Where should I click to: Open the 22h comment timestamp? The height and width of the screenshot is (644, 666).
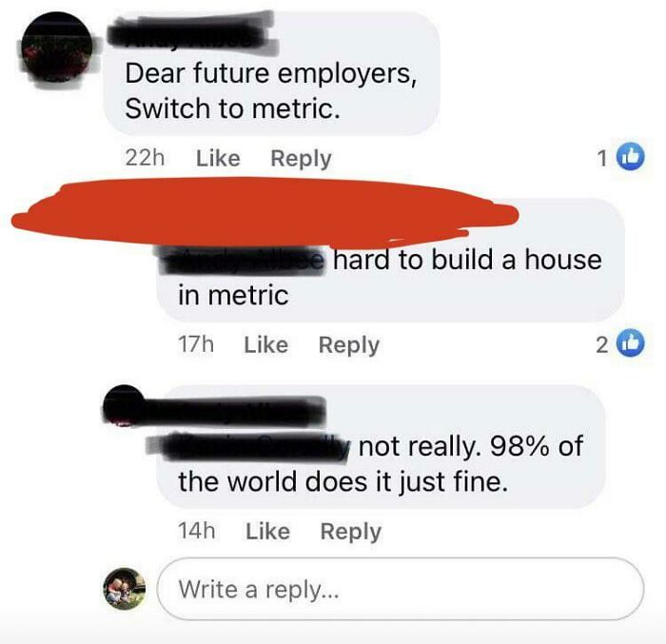145,159
